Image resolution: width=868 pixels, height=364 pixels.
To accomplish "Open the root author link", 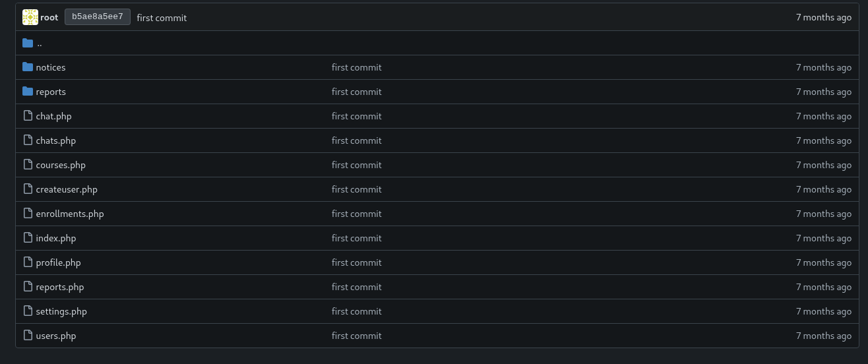I will 49,18.
